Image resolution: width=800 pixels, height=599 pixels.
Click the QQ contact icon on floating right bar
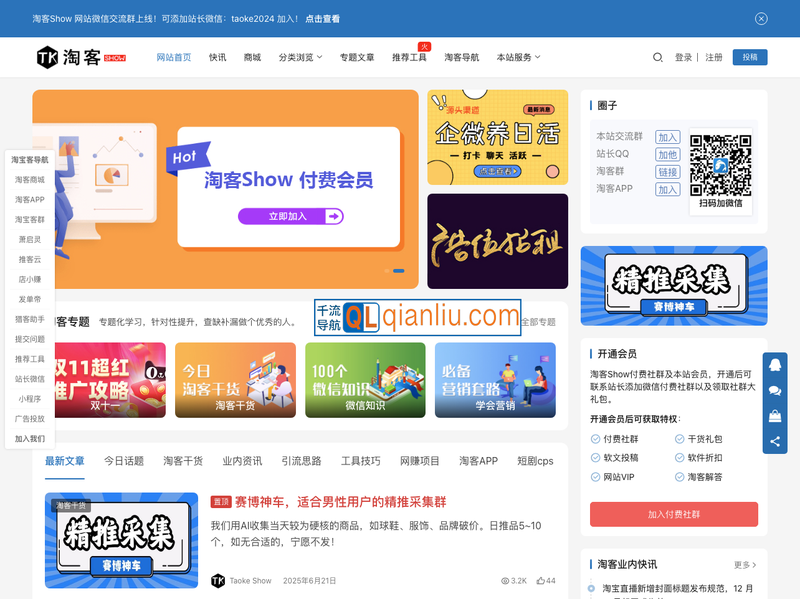[x=775, y=364]
